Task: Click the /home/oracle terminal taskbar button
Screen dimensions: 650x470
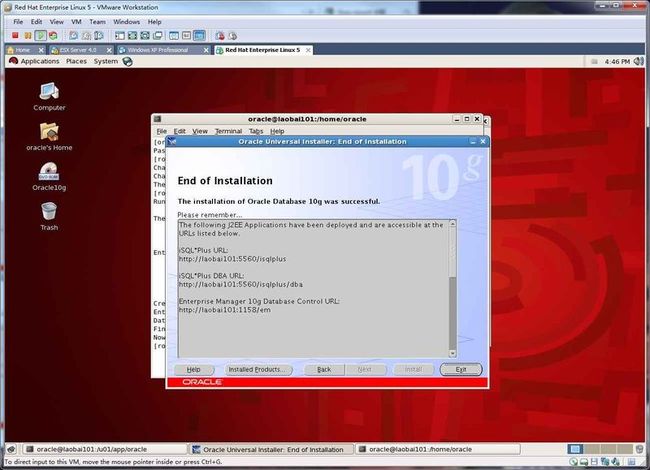Action: (x=438, y=449)
